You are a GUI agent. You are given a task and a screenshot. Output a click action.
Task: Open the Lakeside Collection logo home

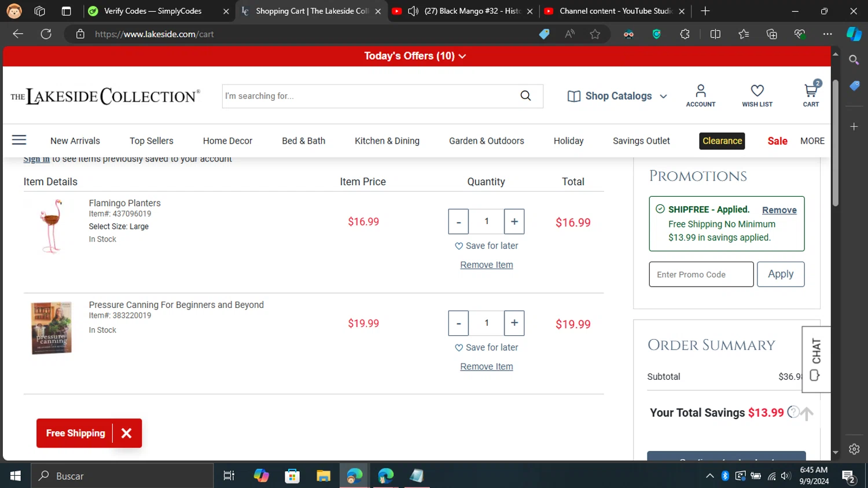(x=105, y=96)
